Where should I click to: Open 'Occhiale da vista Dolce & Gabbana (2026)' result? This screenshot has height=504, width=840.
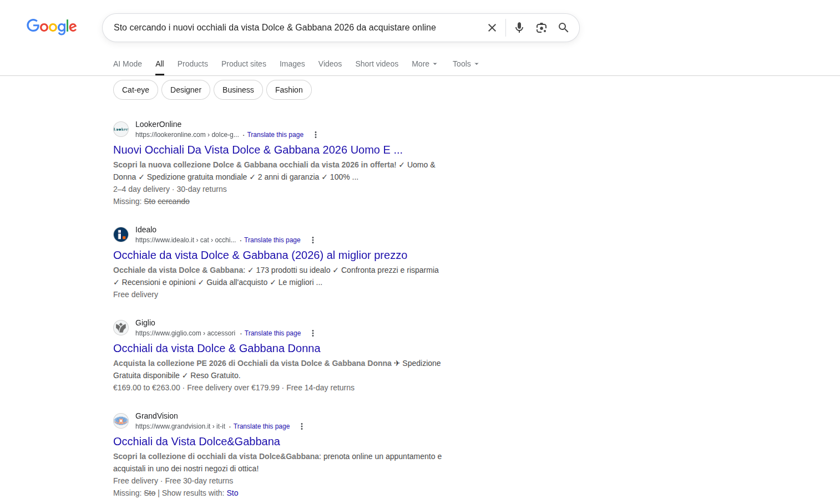pyautogui.click(x=260, y=255)
